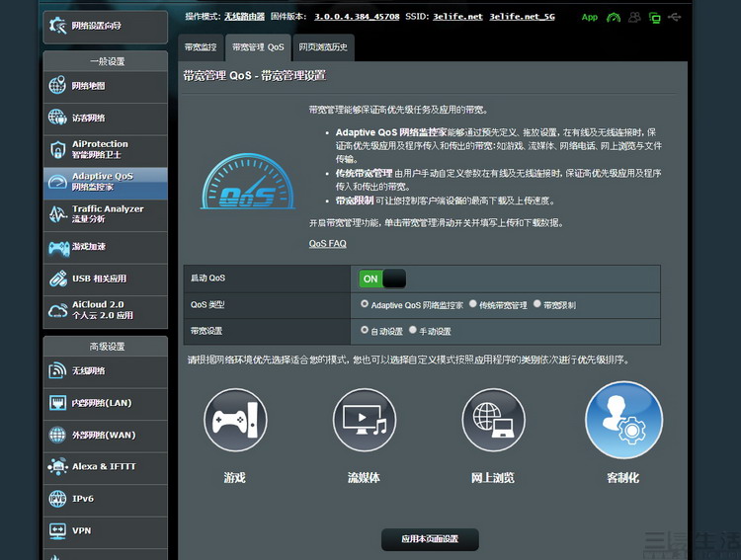Image resolution: width=741 pixels, height=560 pixels.
Task: Choose 手动设置 bandwidth setting radio
Action: click(413, 331)
